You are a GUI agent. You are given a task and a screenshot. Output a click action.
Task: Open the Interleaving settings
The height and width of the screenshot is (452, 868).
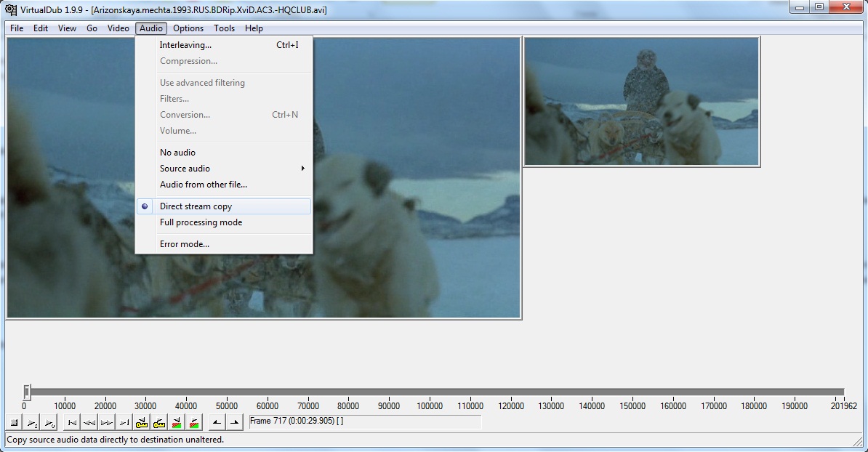pos(224,45)
